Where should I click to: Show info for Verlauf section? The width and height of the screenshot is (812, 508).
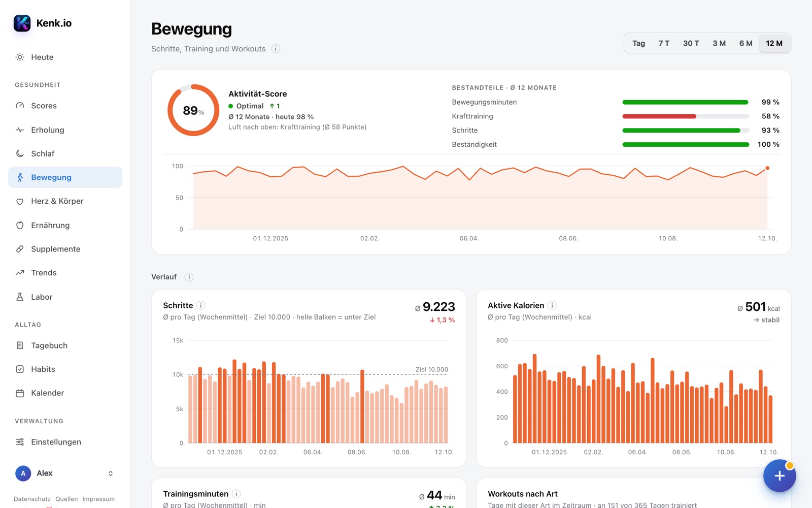(x=189, y=277)
